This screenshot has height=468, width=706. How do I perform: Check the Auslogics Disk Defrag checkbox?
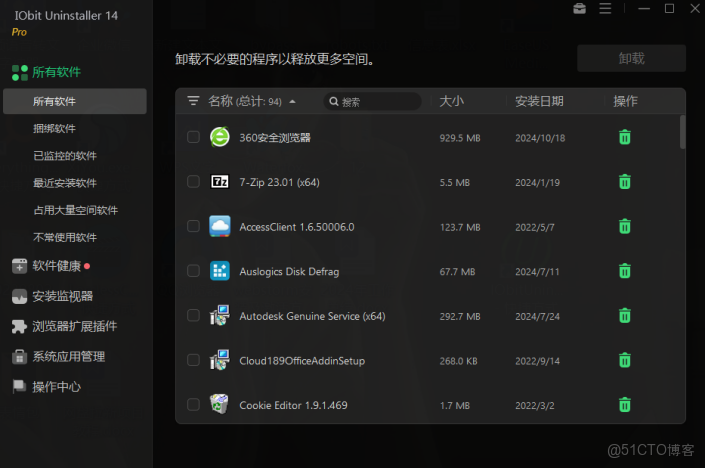[193, 271]
